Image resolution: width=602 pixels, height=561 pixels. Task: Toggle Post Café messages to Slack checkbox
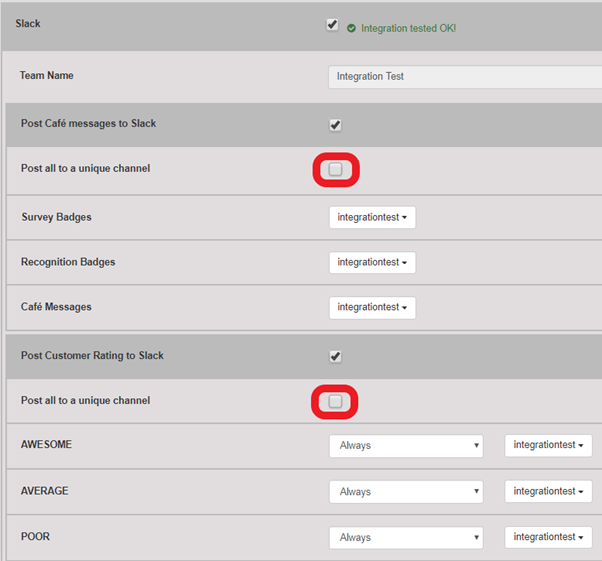(335, 125)
